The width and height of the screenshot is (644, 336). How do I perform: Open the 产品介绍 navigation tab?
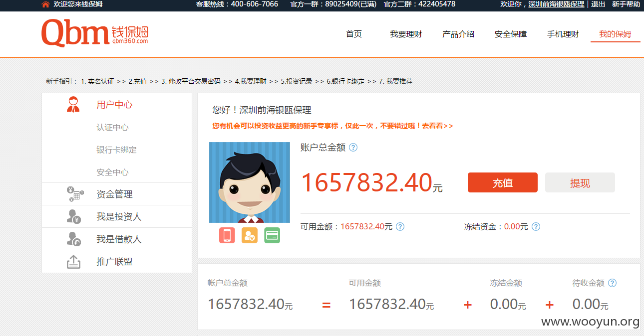click(x=458, y=34)
